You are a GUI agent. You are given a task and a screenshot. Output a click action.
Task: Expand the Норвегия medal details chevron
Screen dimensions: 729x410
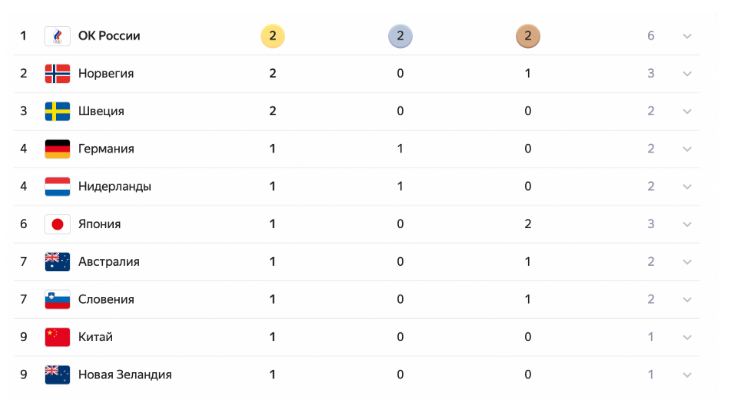[687, 73]
